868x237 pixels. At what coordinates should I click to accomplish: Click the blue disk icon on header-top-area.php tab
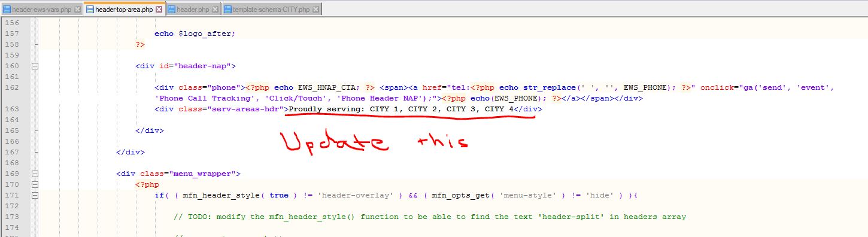point(90,10)
